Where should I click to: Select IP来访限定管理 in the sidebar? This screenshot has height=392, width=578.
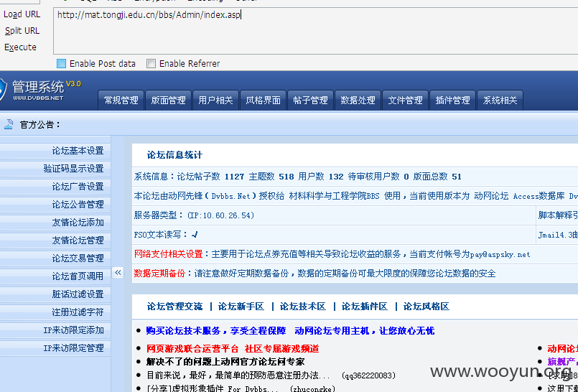coord(55,348)
